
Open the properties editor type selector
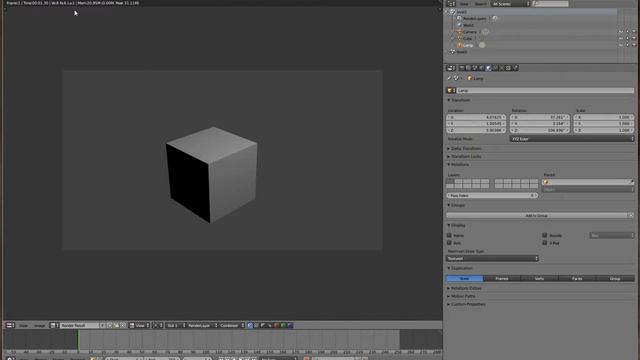pyautogui.click(x=451, y=68)
